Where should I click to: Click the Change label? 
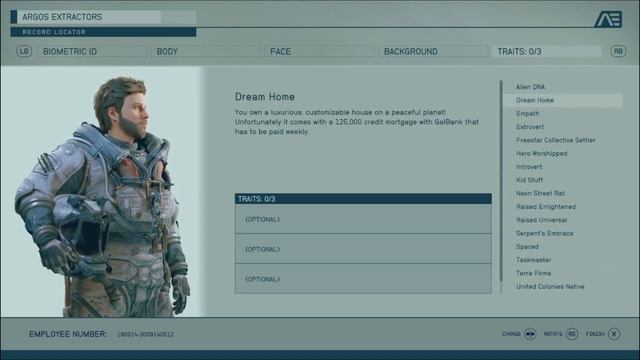click(511, 334)
